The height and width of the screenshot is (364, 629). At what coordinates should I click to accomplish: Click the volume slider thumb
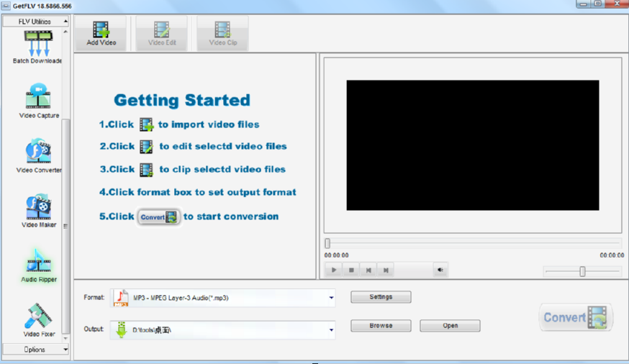(x=582, y=271)
